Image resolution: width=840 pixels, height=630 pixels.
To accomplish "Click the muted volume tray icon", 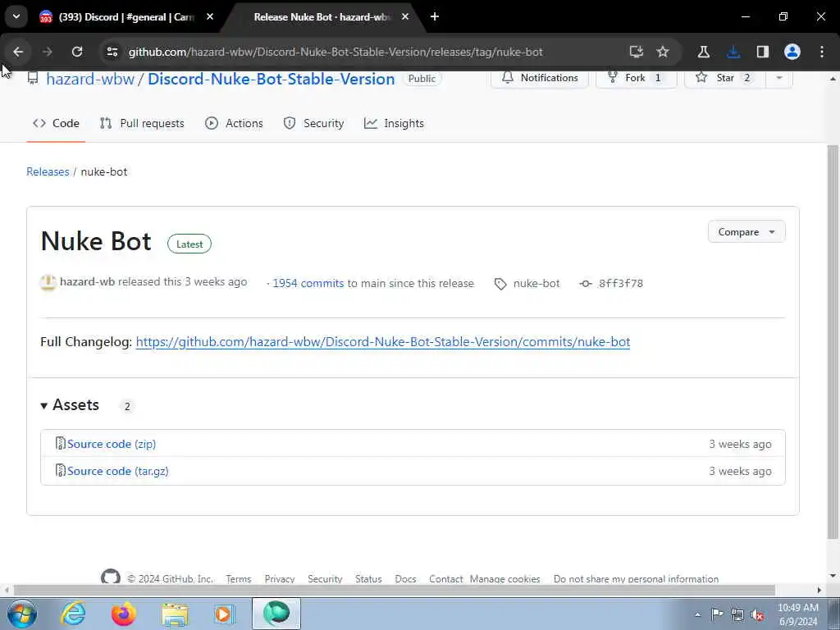I will [x=757, y=615].
